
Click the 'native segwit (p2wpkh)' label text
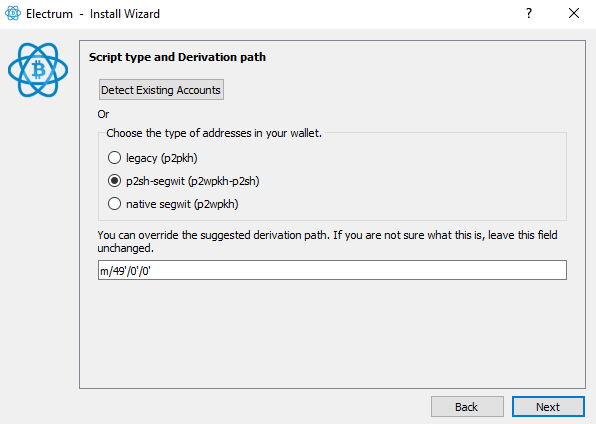182,204
